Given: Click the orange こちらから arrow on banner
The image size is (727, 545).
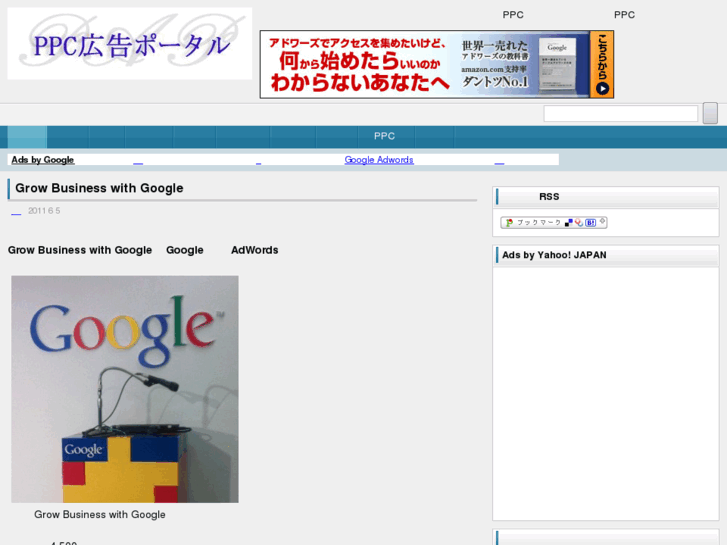Looking at the screenshot, I should point(602,64).
